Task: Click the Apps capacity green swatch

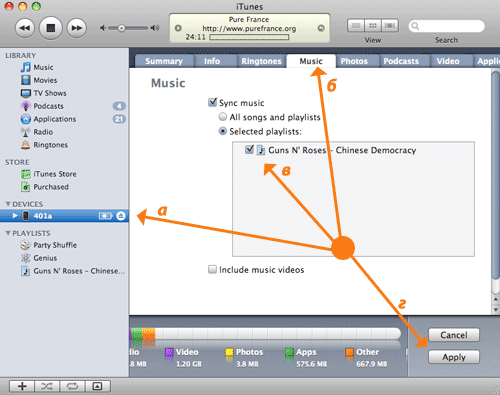Action: (x=289, y=352)
